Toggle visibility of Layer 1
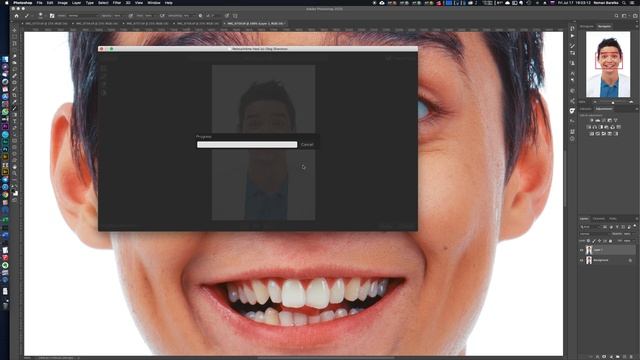Image resolution: width=640 pixels, height=360 pixels. coord(582,250)
